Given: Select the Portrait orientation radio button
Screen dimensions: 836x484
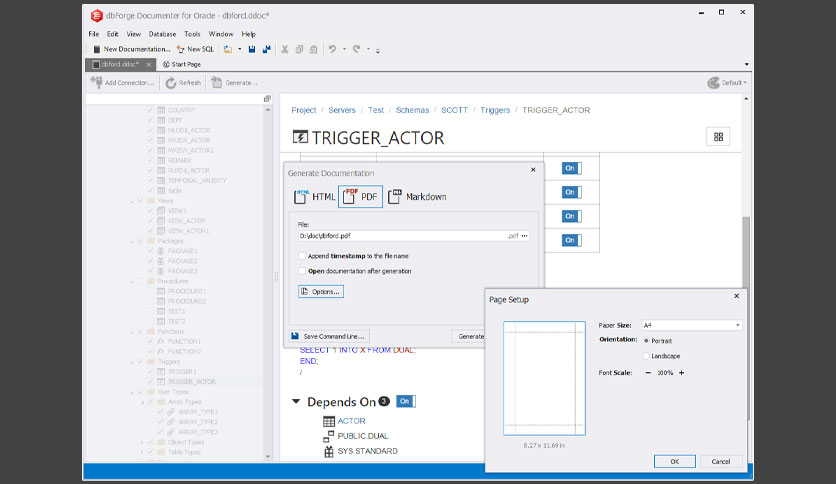Looking at the screenshot, I should click(646, 341).
